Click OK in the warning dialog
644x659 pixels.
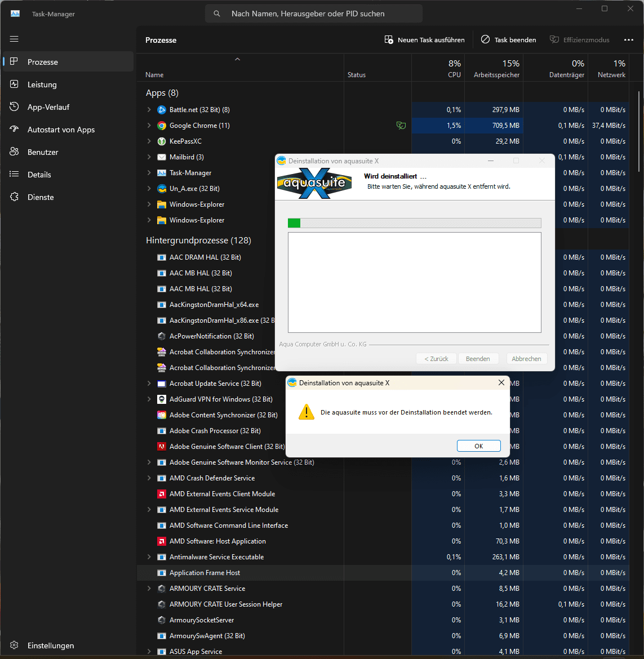[478, 446]
